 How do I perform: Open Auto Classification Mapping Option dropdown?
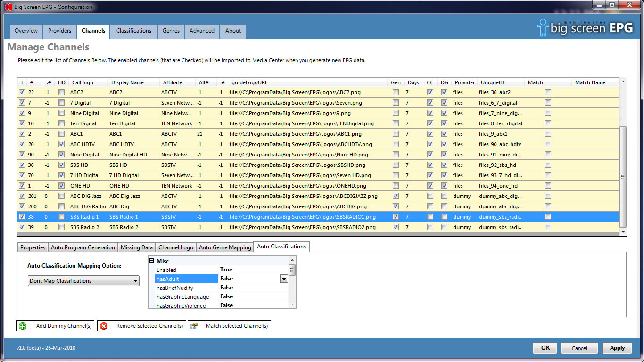pos(83,281)
